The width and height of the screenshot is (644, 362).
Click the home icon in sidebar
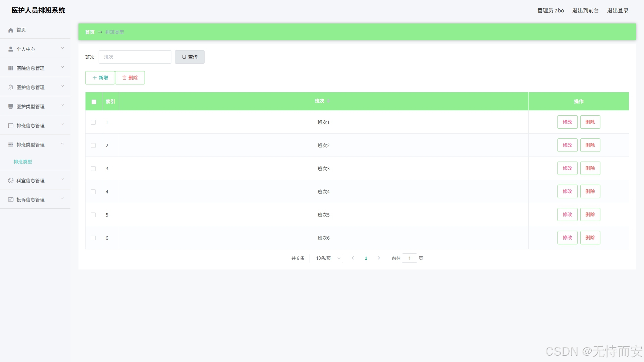pos(11,30)
